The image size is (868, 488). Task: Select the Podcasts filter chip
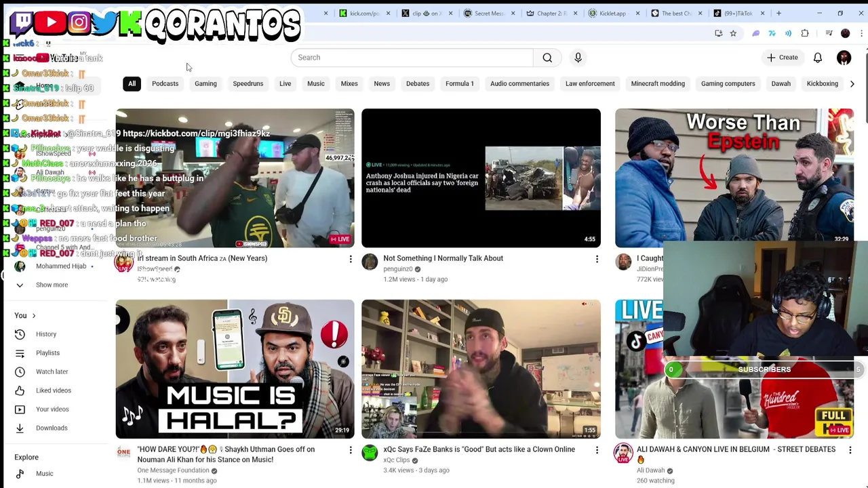point(165,84)
